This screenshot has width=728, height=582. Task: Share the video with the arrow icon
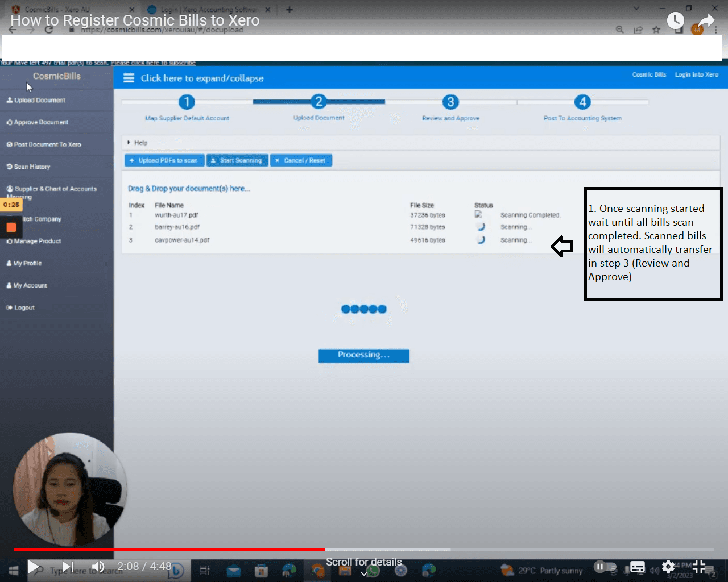click(706, 21)
